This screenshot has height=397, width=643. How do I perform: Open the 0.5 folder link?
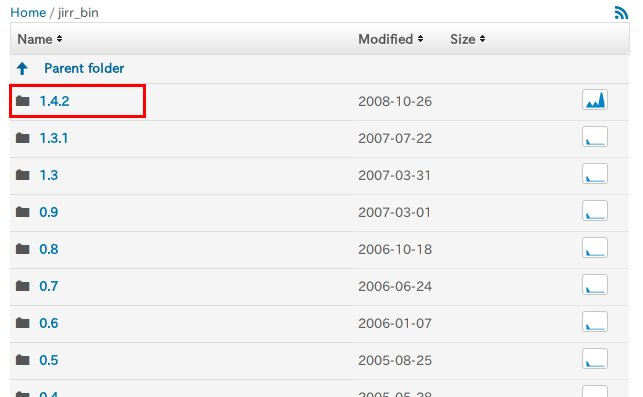(49, 360)
